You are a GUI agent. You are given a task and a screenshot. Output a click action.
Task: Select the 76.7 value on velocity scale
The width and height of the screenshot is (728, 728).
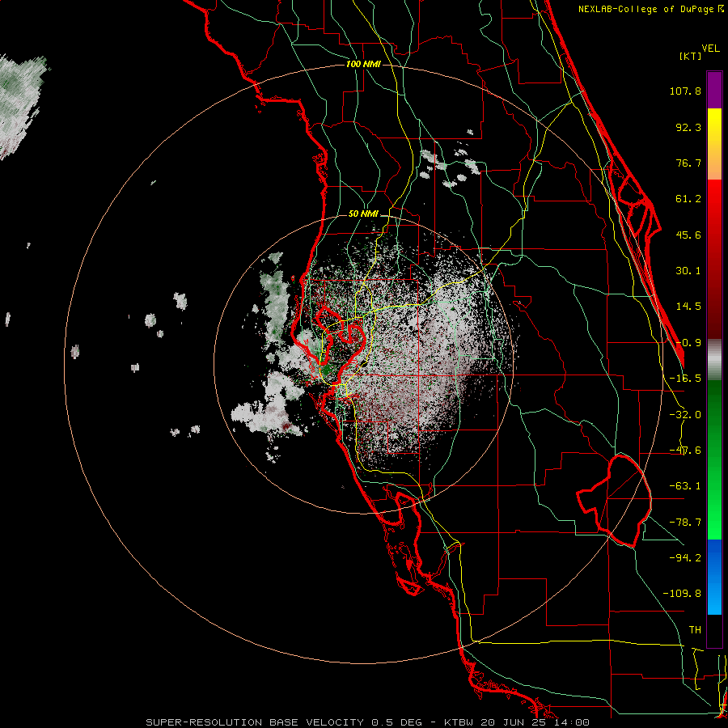pos(688,163)
